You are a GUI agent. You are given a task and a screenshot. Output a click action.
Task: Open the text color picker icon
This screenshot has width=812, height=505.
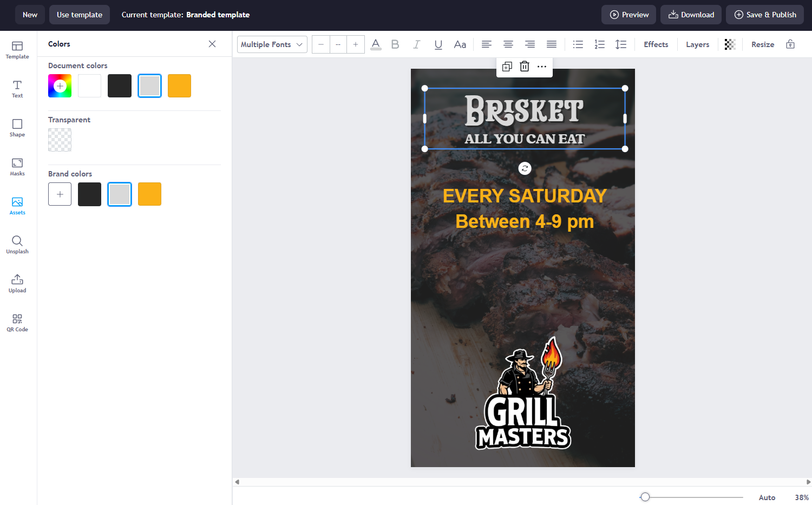coord(376,44)
